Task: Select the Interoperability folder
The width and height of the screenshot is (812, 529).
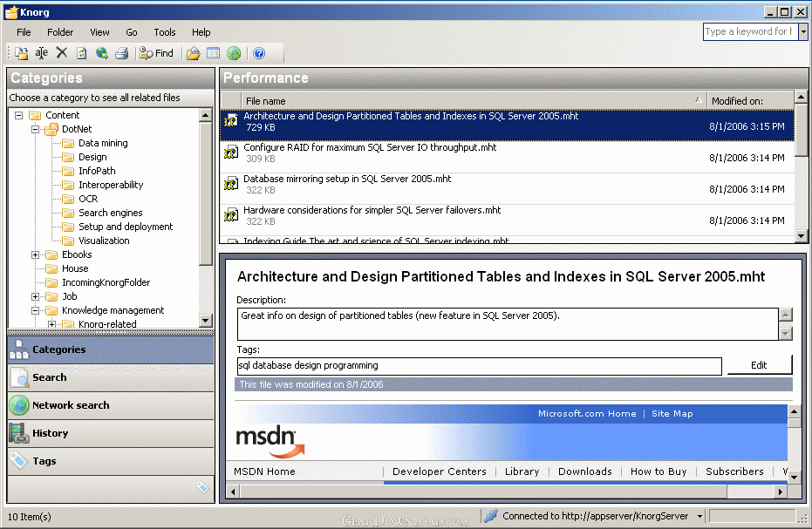Action: (x=110, y=185)
